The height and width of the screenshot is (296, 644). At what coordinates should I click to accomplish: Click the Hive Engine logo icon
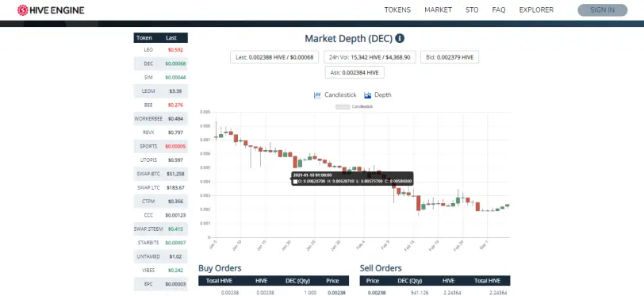22,10
